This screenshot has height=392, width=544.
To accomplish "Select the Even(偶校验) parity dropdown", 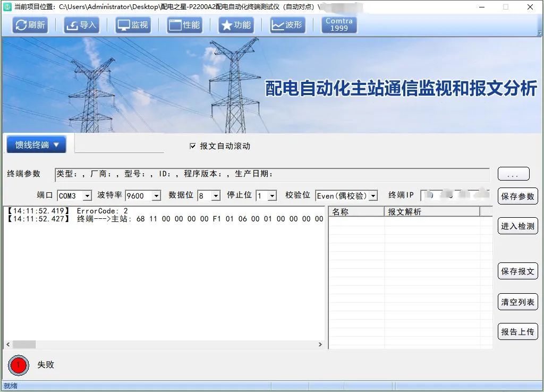I will click(x=346, y=196).
